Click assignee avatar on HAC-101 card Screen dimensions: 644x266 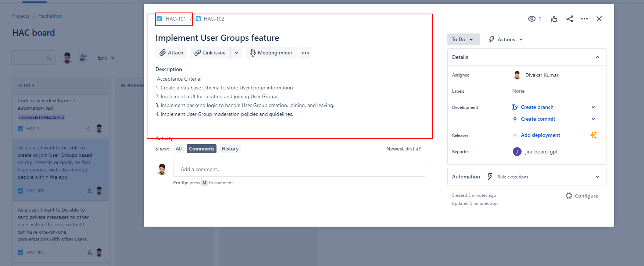point(99,191)
